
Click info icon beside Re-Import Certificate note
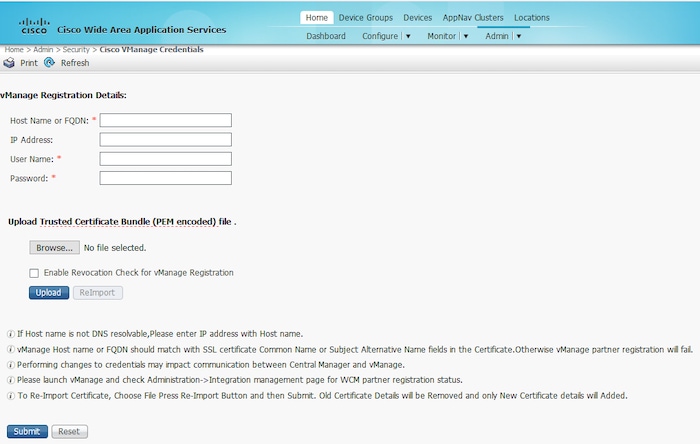click(x=11, y=396)
